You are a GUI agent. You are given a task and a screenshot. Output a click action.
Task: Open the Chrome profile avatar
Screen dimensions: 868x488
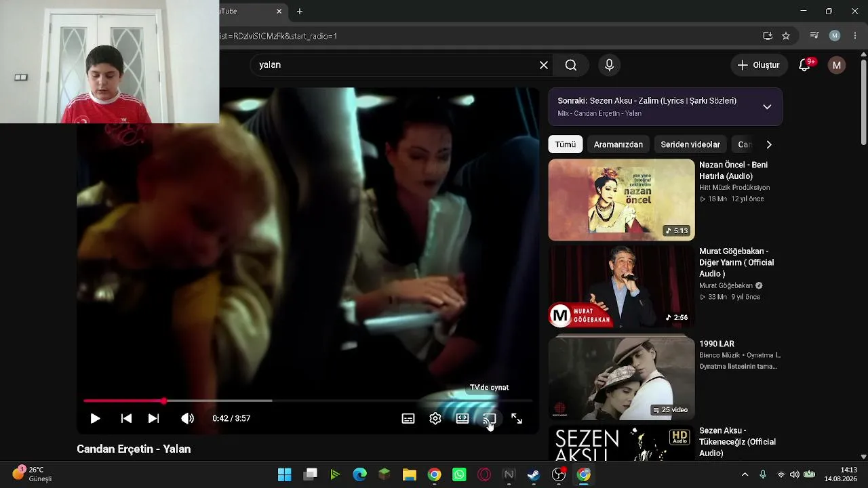click(835, 36)
